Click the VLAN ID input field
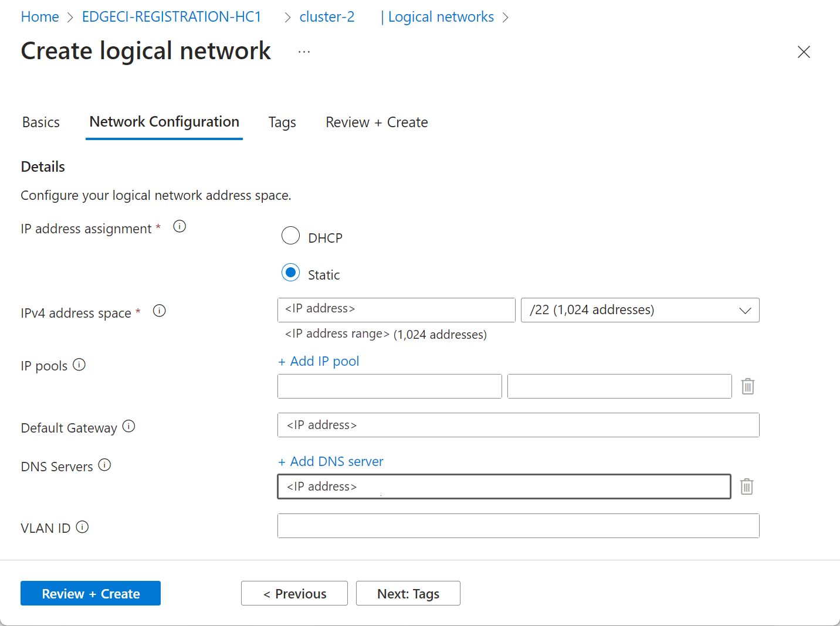Image resolution: width=840 pixels, height=626 pixels. 518,526
